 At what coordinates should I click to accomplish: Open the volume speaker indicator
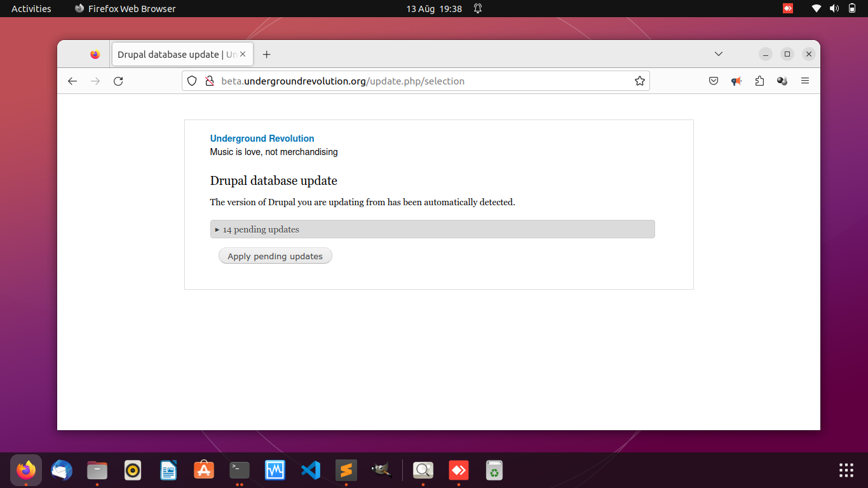pyautogui.click(x=834, y=9)
